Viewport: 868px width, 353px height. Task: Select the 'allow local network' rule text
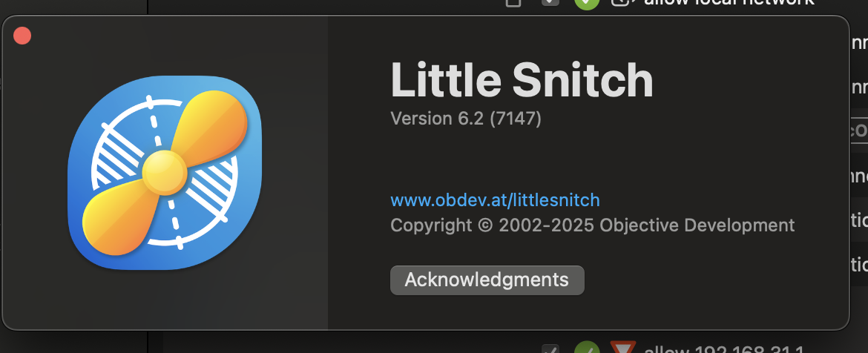pyautogui.click(x=729, y=3)
